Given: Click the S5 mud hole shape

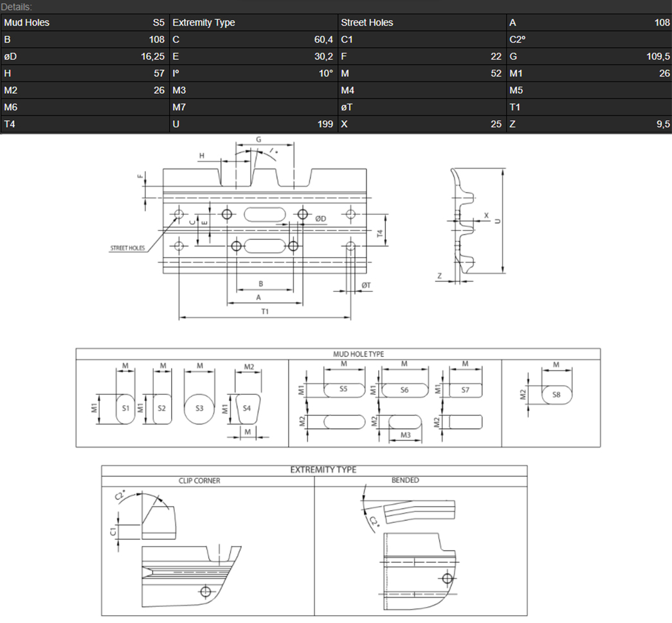Looking at the screenshot, I should point(343,390).
